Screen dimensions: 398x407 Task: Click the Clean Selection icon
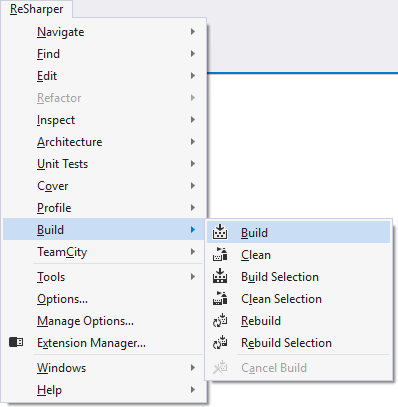(220, 298)
